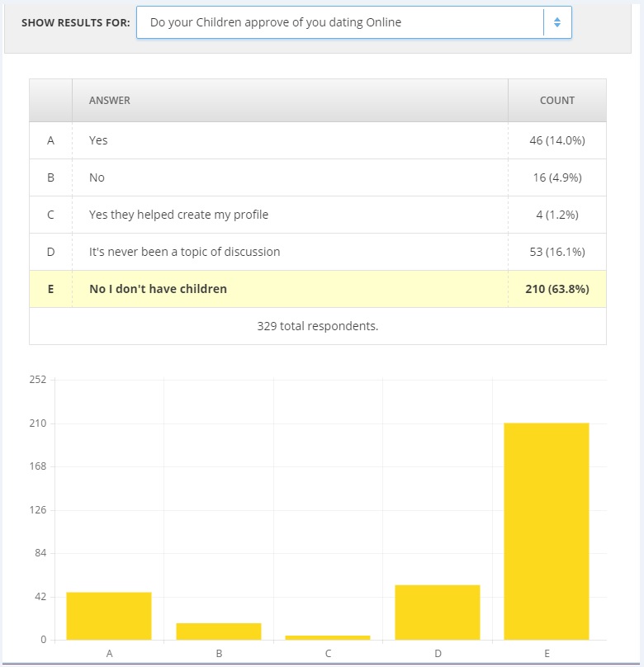Click yellow bar A in chart
Image resolution: width=644 pixels, height=667 pixels.
109,616
